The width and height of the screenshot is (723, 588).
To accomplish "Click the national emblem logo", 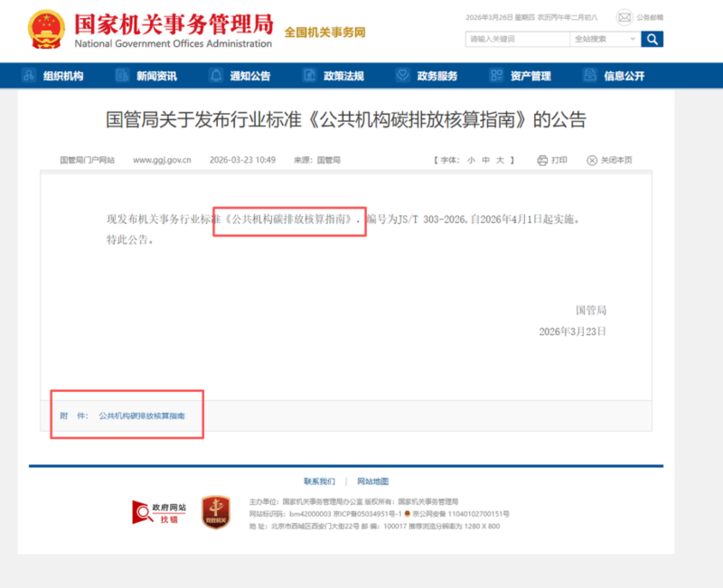I will (x=45, y=30).
